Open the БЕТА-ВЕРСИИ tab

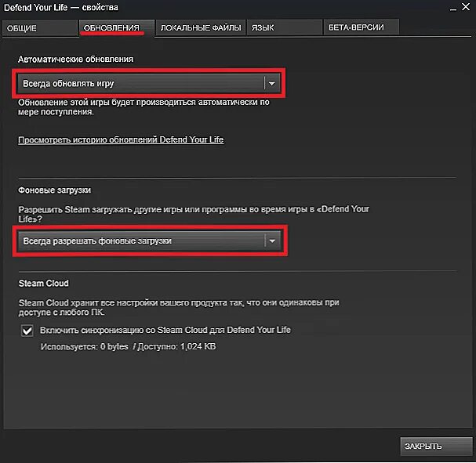click(x=361, y=27)
